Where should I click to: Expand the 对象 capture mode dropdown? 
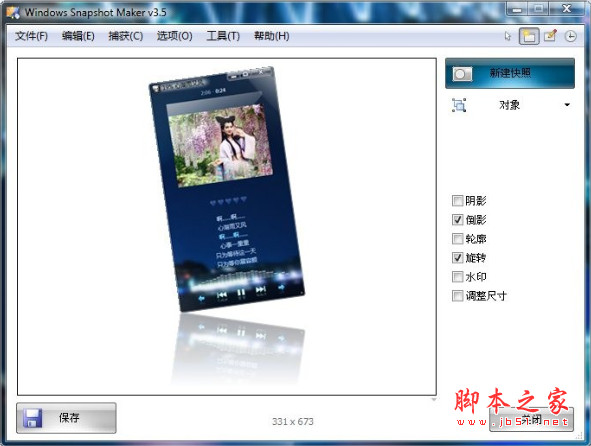567,105
